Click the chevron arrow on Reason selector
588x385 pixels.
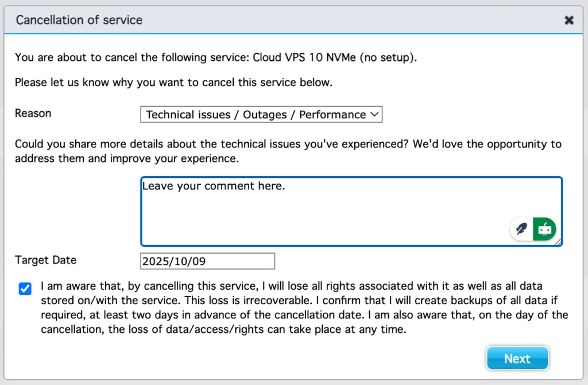pyautogui.click(x=374, y=114)
